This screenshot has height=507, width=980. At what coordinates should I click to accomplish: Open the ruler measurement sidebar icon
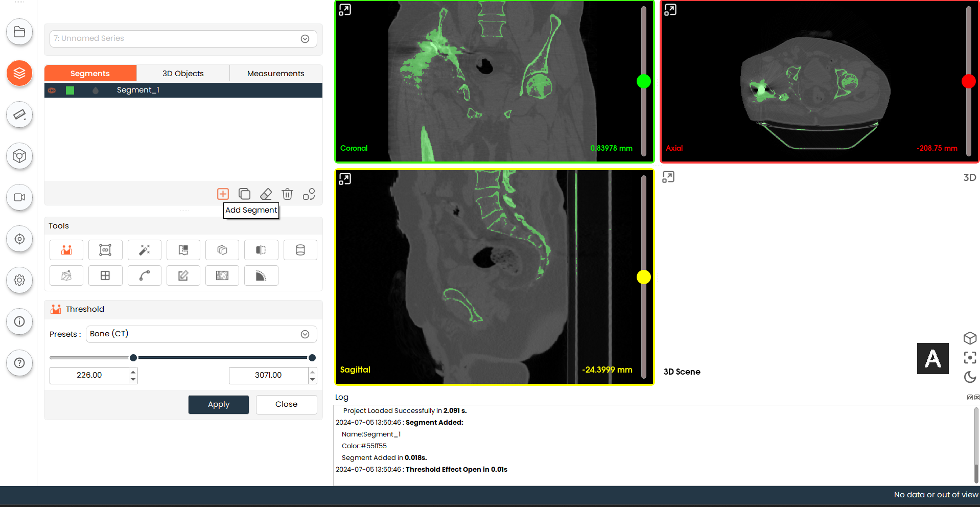point(19,114)
